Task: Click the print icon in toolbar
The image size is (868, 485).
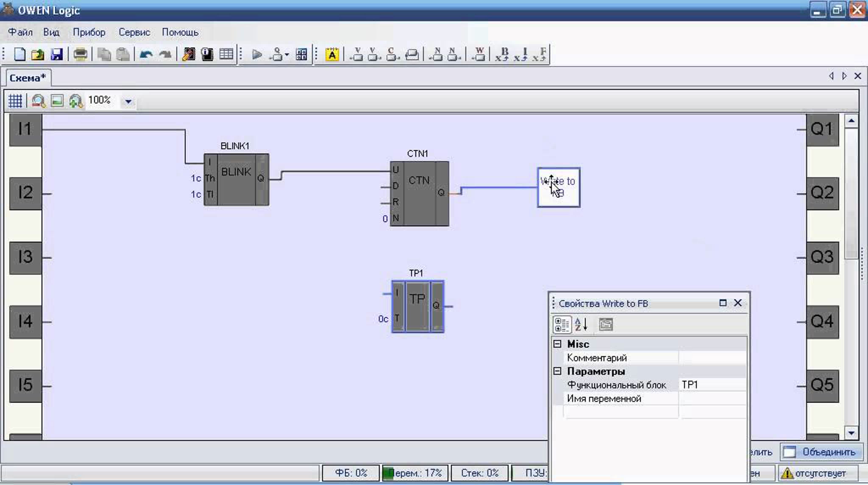Action: [80, 54]
